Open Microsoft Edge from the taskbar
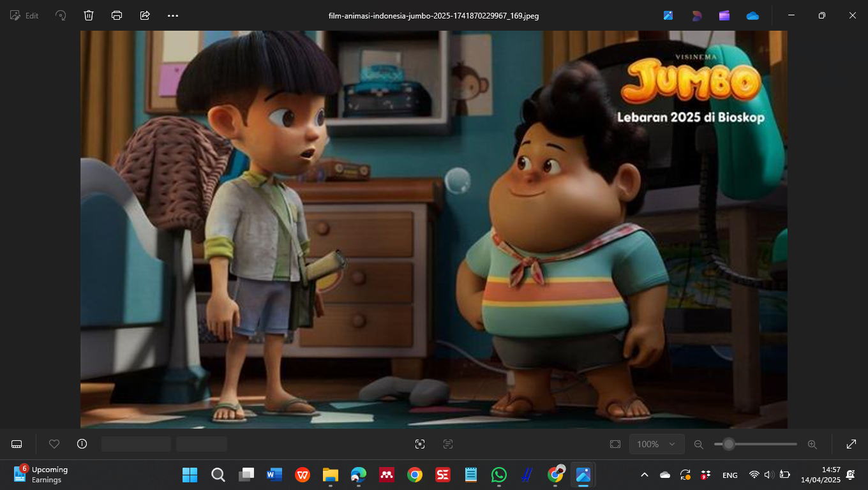Viewport: 868px width, 490px height. click(x=359, y=475)
